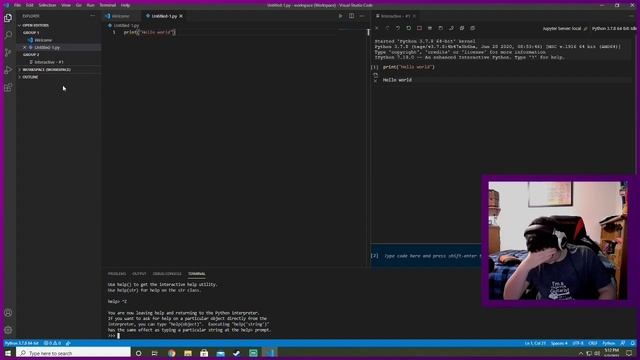640x360 pixels.
Task: Click the interactive window code input box
Action: coord(433,256)
